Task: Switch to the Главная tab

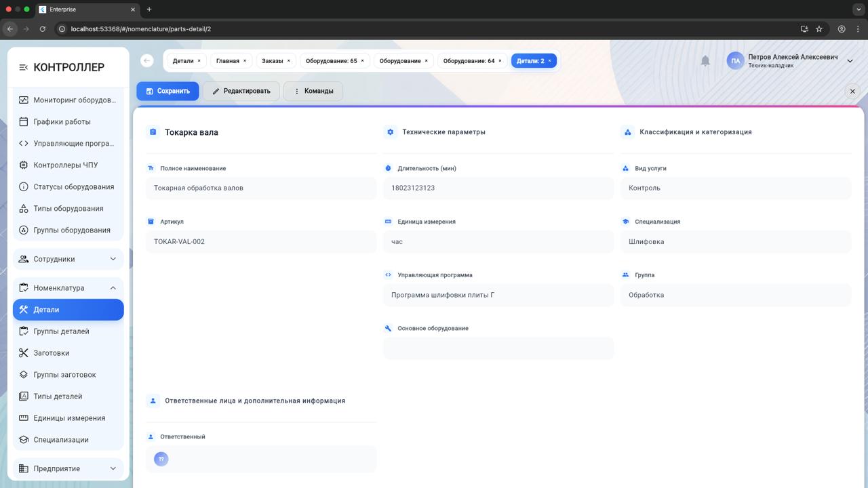Action: [227, 61]
